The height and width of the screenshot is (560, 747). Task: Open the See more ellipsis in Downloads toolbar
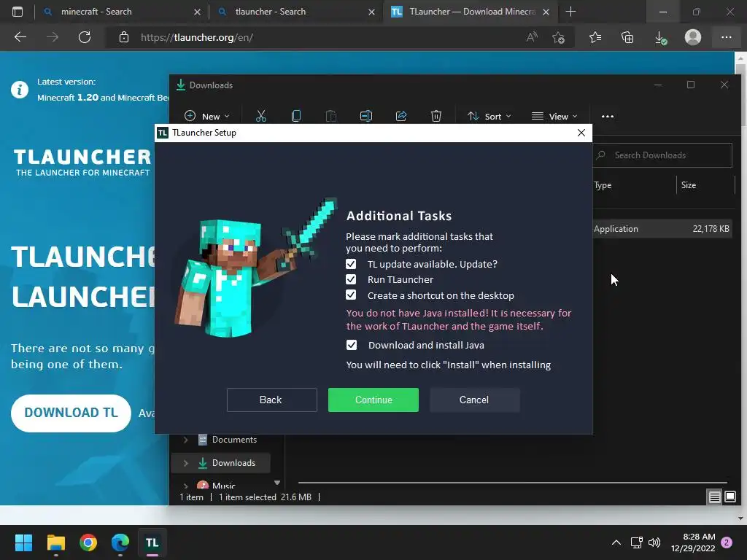click(608, 116)
